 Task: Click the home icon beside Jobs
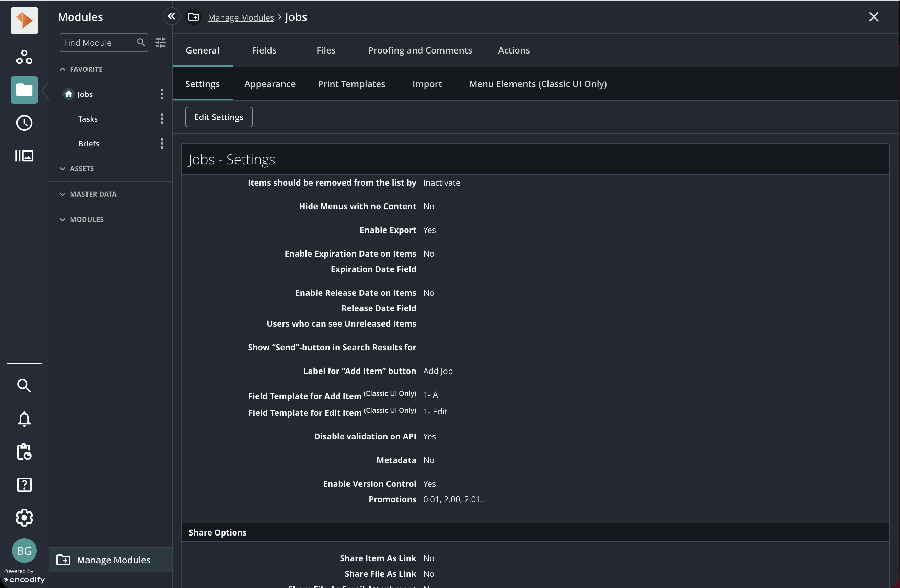(68, 94)
